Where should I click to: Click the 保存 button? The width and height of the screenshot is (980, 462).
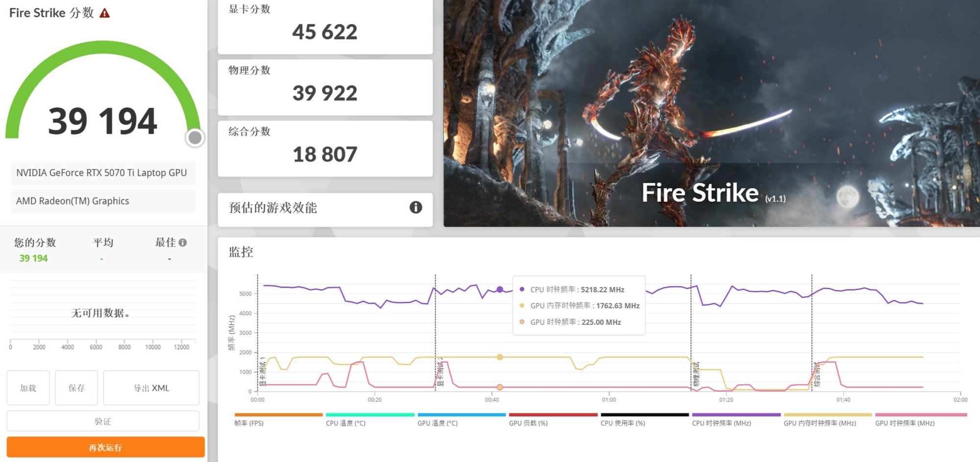(x=76, y=388)
